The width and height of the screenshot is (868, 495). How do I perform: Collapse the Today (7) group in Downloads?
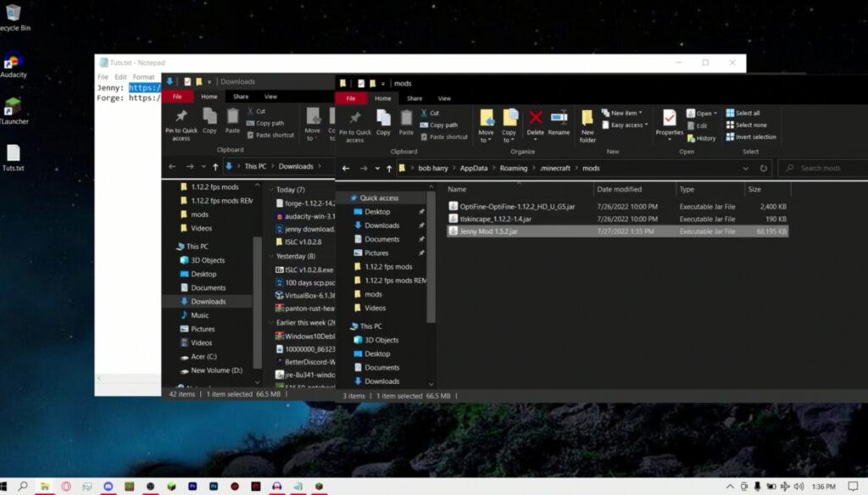point(270,189)
